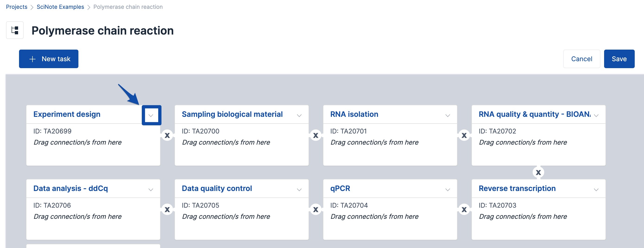Save the workflow changes
Viewport: 644px width, 248px height.
coord(619,59)
